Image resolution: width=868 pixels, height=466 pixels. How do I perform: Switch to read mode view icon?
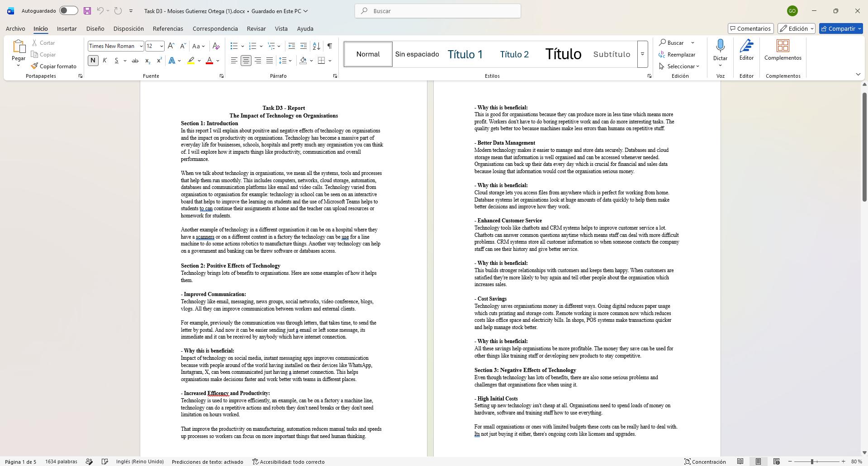tap(740, 461)
